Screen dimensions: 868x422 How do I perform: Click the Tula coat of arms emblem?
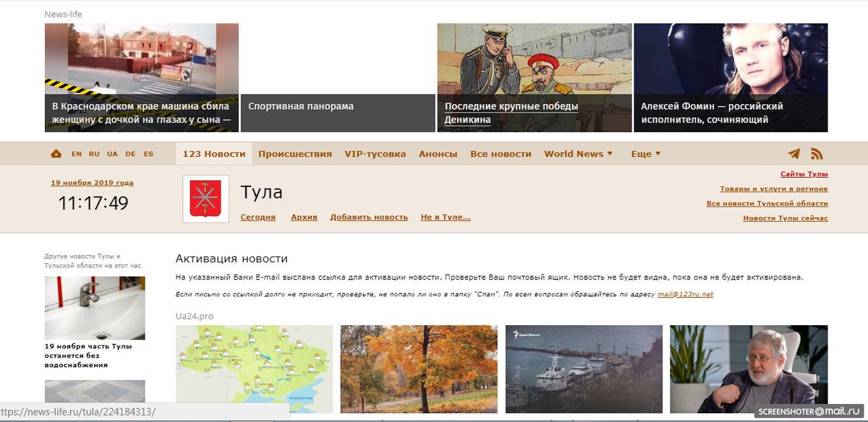click(x=205, y=199)
